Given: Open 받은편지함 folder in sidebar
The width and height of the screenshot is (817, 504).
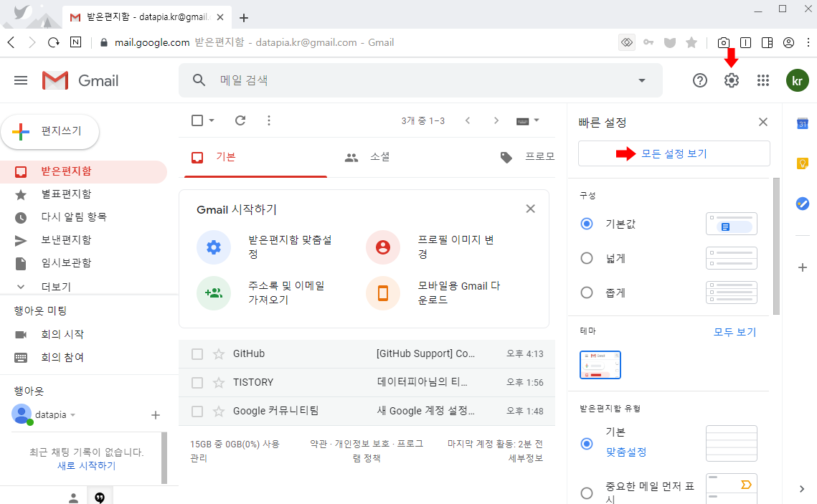Looking at the screenshot, I should [x=83, y=171].
